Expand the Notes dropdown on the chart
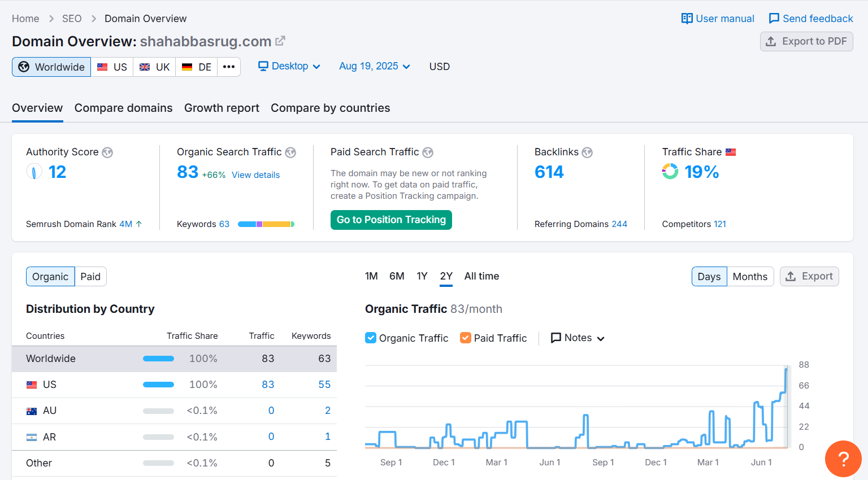 577,338
